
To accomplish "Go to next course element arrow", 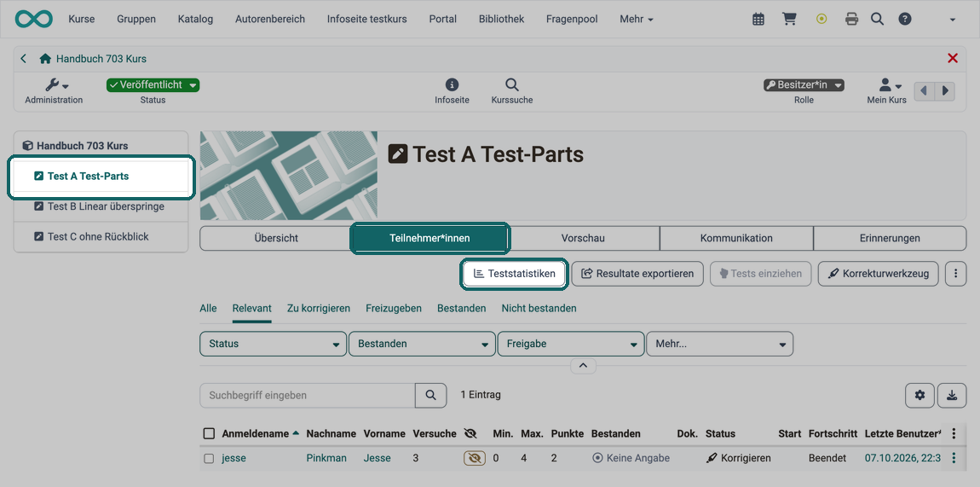I will tap(945, 90).
